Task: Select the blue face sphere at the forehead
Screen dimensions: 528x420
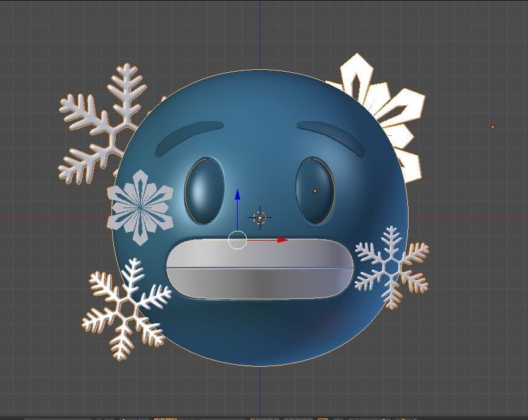Action: (x=259, y=97)
